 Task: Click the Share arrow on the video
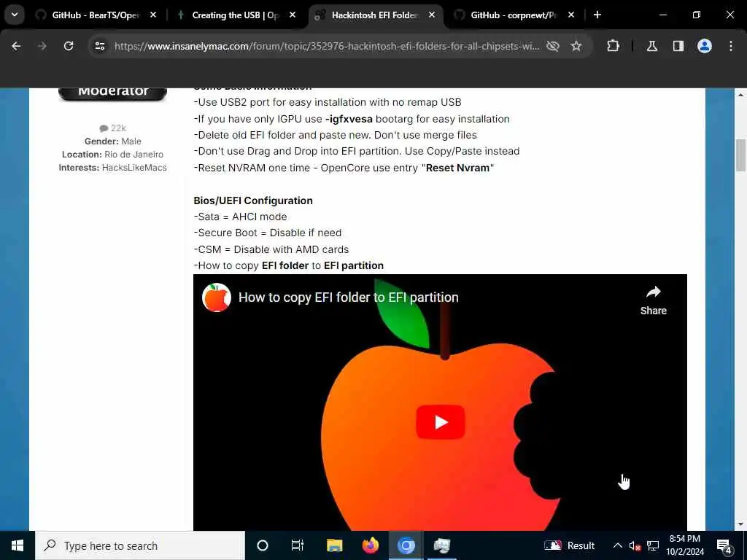click(x=653, y=300)
